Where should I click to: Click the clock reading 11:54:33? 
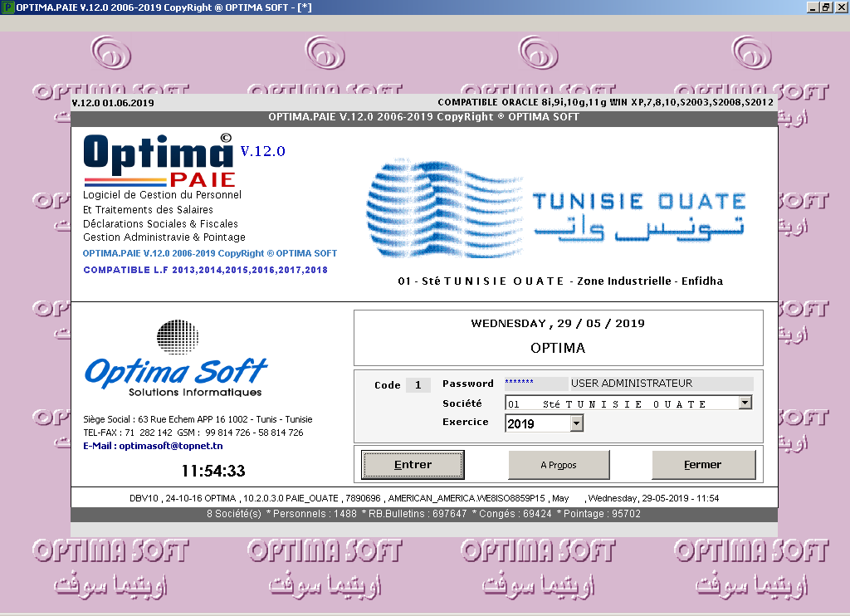pos(213,471)
